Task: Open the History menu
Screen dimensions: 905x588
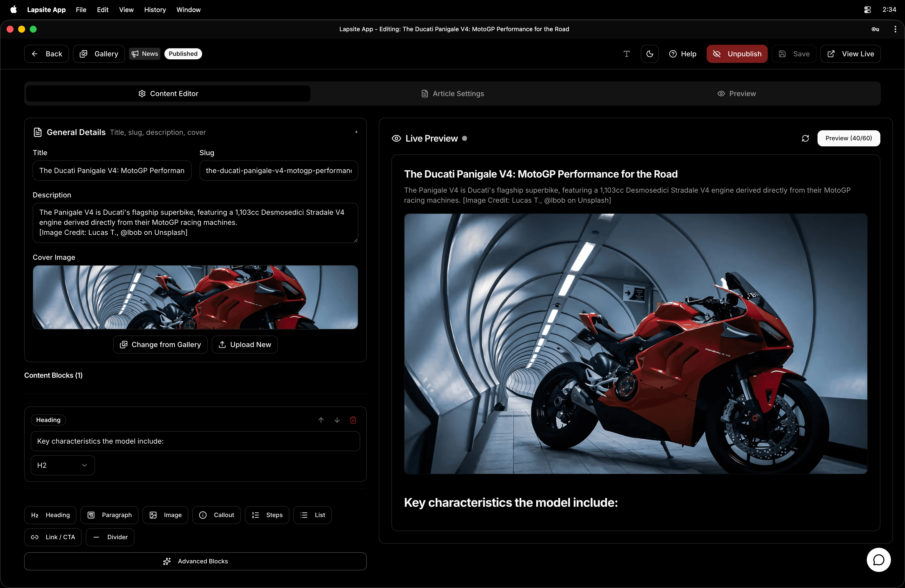Action: point(155,10)
